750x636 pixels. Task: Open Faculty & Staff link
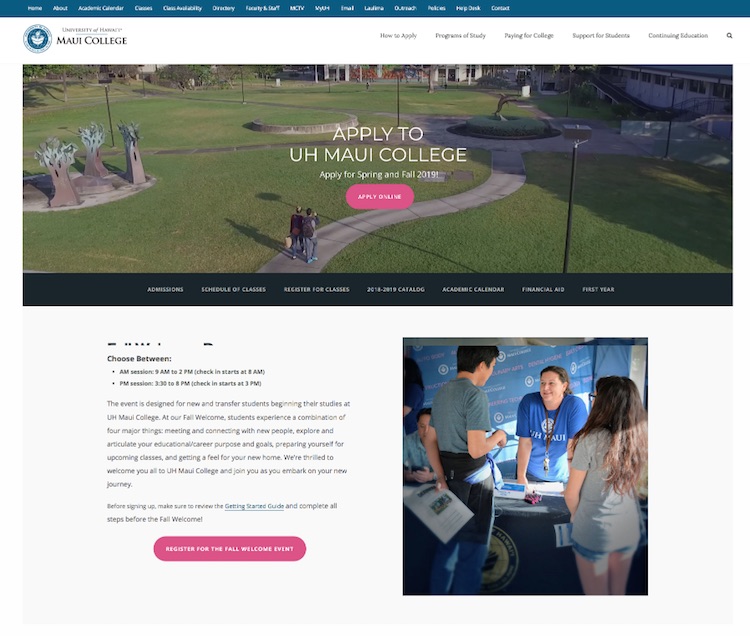(x=263, y=8)
